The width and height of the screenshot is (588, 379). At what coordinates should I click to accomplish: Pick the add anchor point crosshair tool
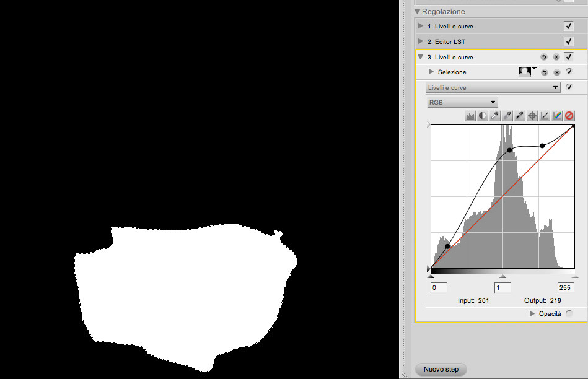tap(532, 116)
